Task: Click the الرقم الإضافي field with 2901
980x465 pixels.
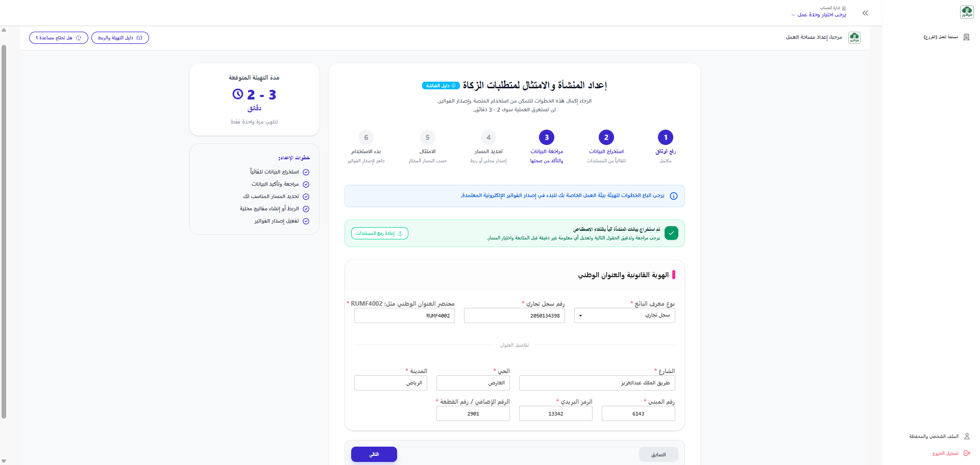Action: [473, 413]
